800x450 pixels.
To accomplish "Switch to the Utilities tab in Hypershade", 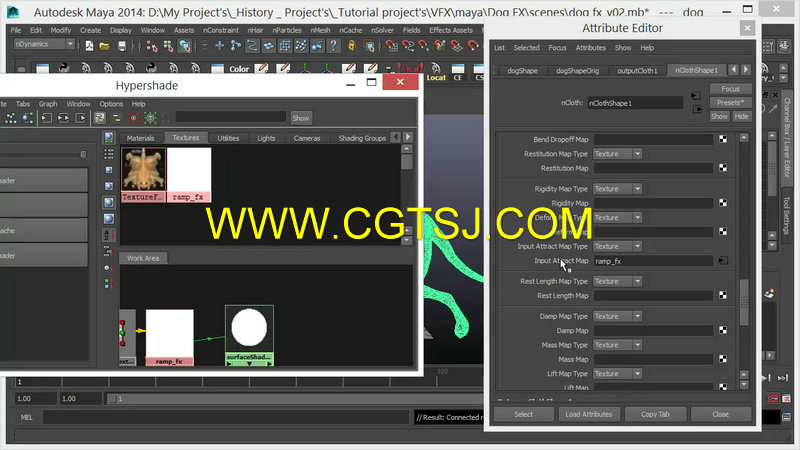I will (228, 138).
